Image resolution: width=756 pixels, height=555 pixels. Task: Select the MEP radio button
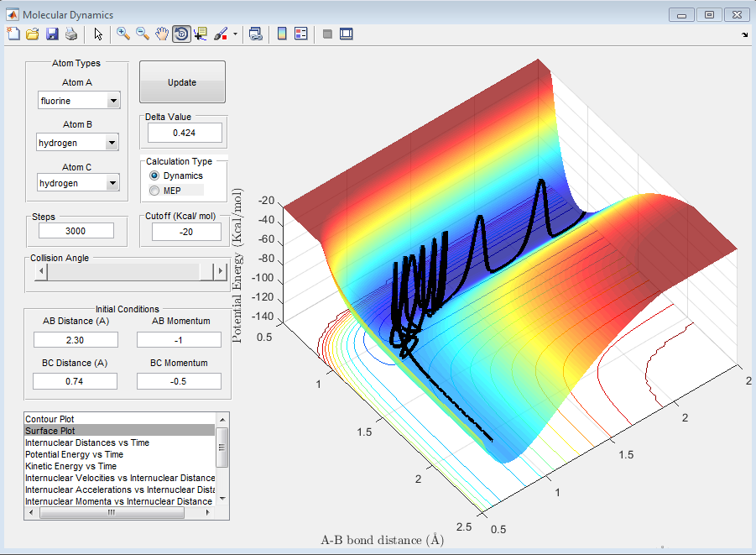coord(154,191)
